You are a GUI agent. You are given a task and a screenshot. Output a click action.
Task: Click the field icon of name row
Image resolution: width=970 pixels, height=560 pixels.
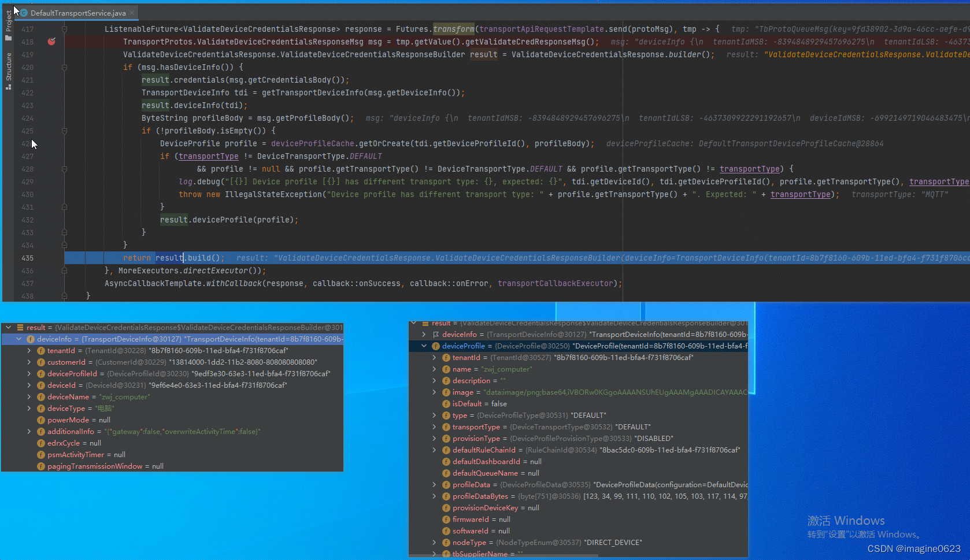[x=446, y=369]
